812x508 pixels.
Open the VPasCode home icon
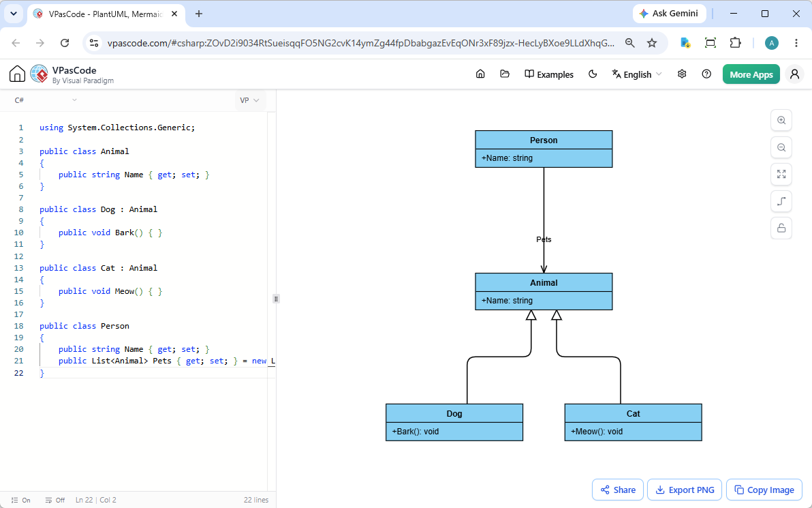coord(17,74)
